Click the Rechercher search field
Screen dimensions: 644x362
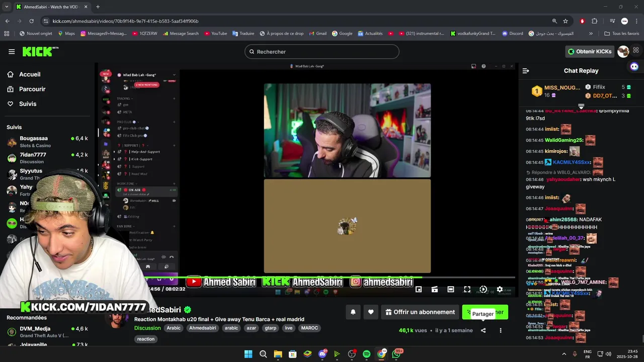tap(321, 51)
